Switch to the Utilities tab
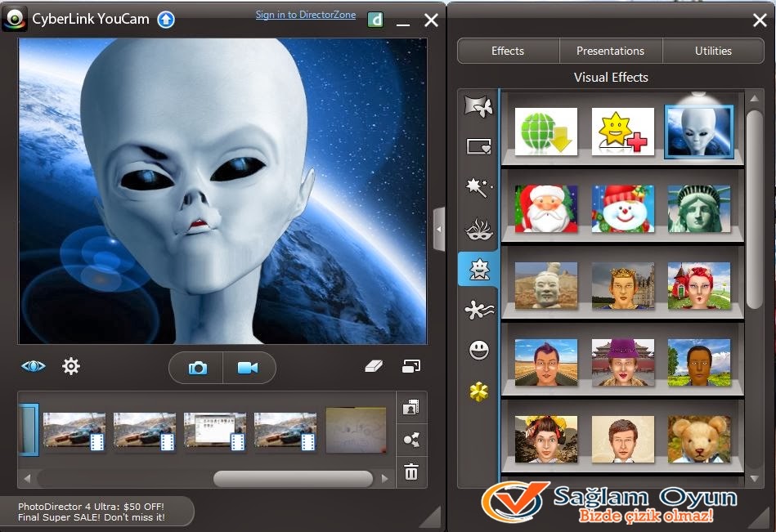This screenshot has width=776, height=532. point(713,51)
